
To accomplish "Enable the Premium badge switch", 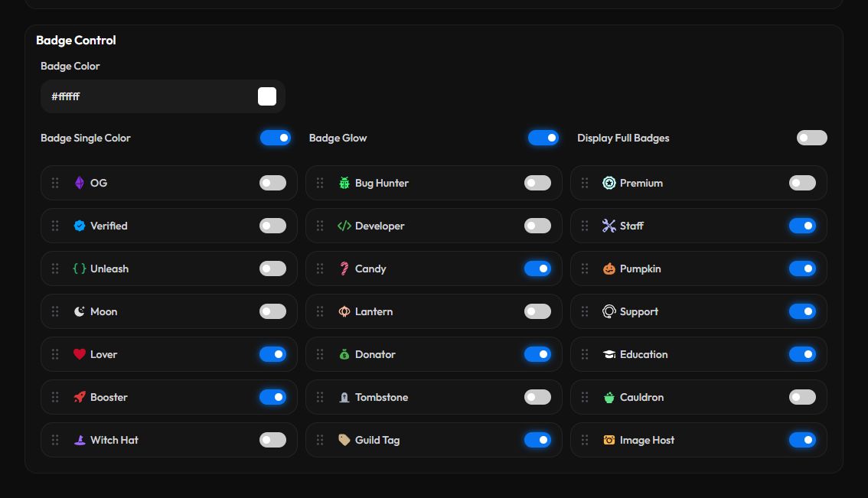I will 802,183.
